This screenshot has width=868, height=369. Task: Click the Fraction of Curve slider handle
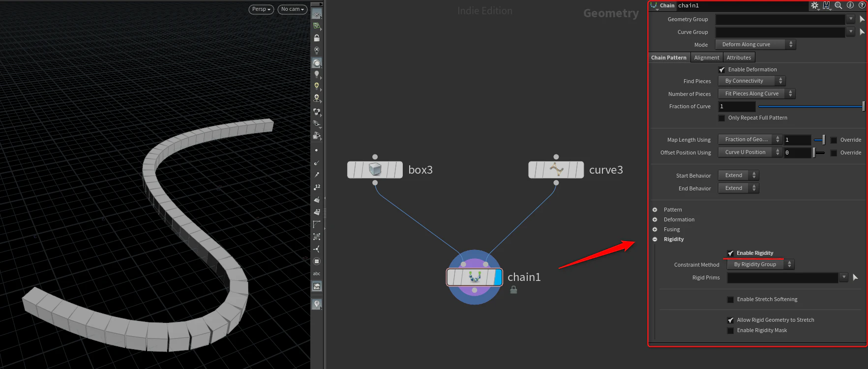pyautogui.click(x=864, y=106)
